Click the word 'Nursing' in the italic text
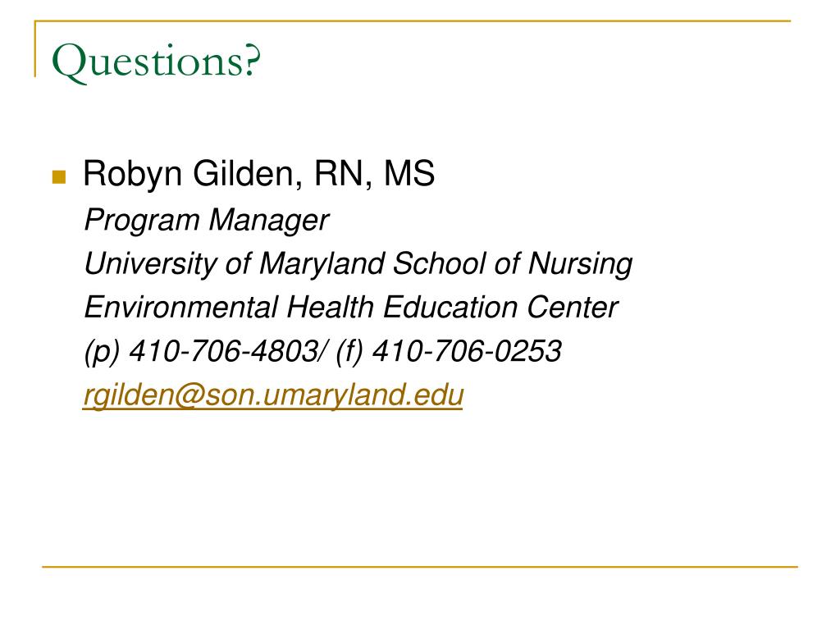Image resolution: width=840 pixels, height=630 pixels. 580,264
